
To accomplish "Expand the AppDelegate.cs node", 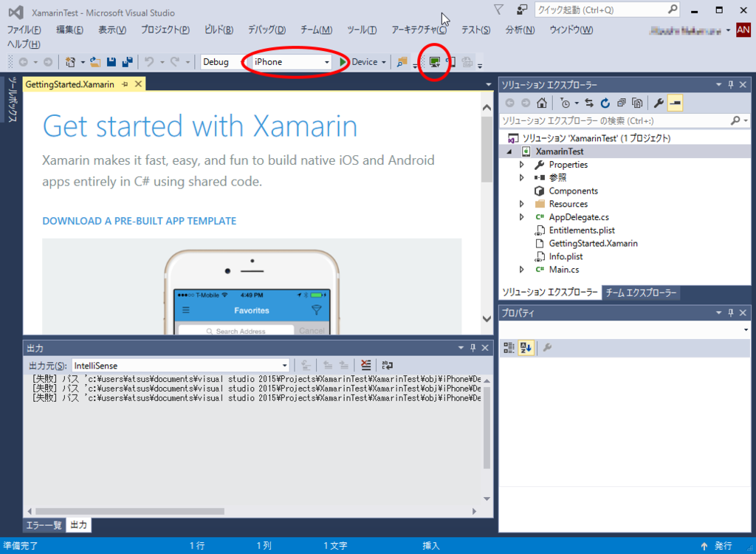I will pos(522,217).
